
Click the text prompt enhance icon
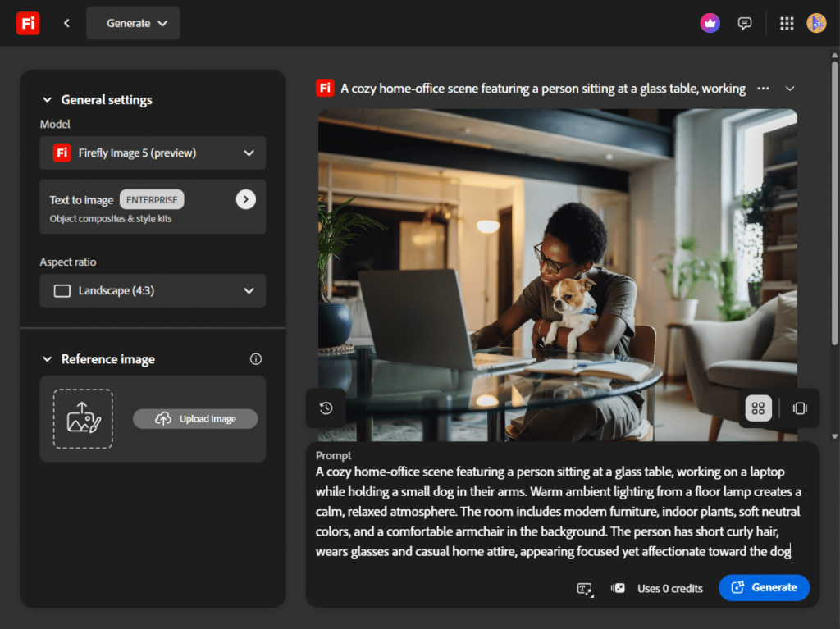(584, 589)
